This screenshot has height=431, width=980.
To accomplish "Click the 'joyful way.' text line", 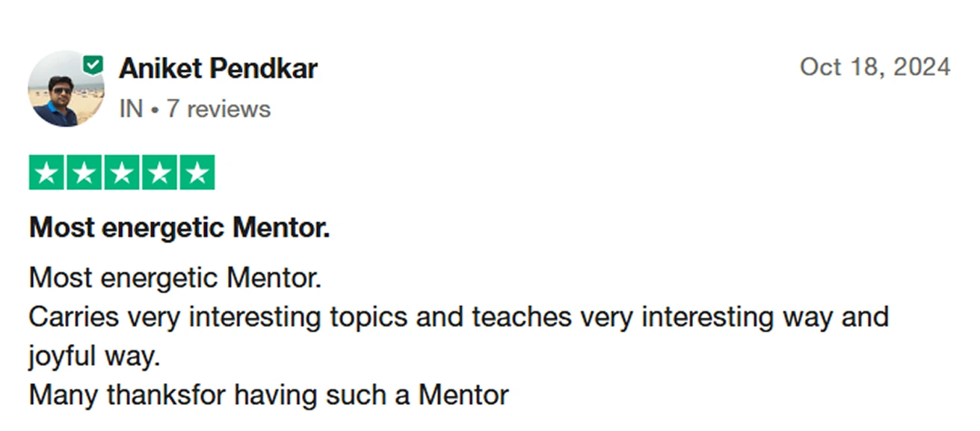I will click(95, 356).
